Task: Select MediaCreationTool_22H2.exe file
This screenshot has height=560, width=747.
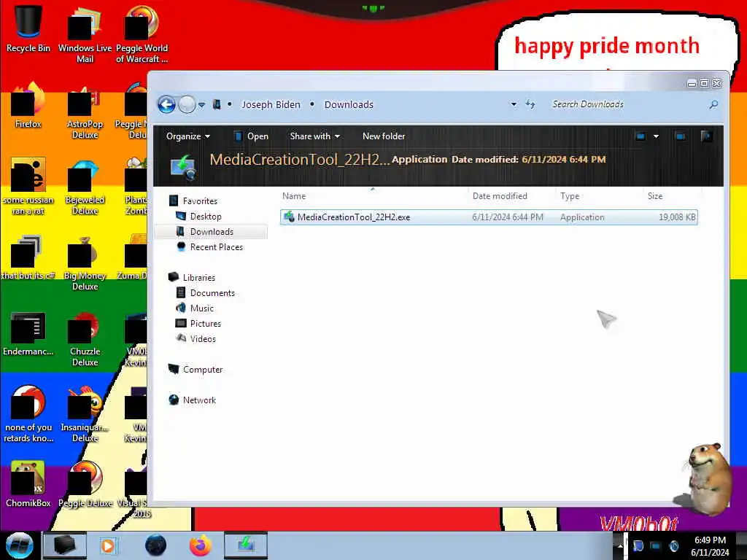Action: (x=489, y=217)
